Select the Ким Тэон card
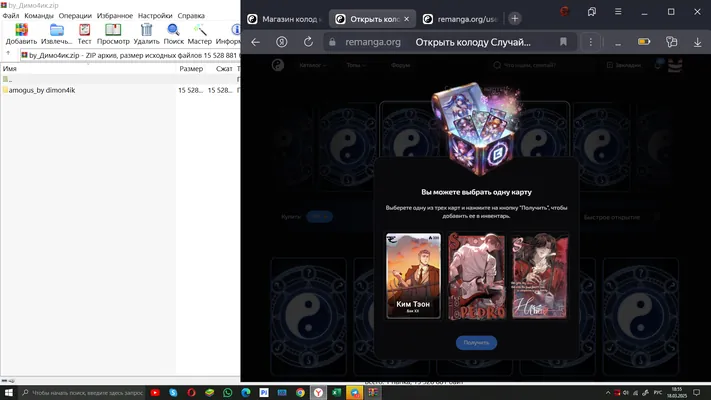The image size is (711, 400). pos(413,276)
